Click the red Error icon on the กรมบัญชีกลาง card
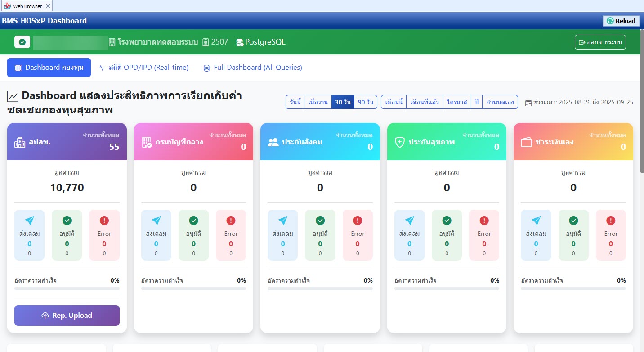The height and width of the screenshot is (352, 644). click(231, 221)
